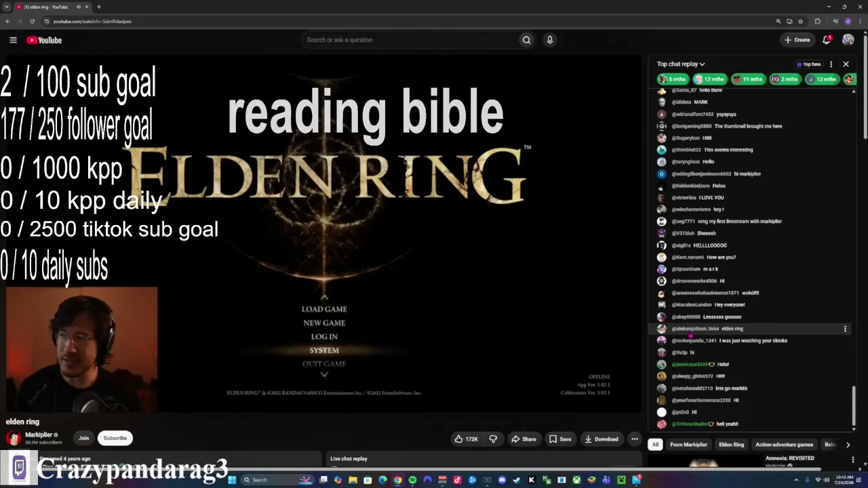This screenshot has height=488, width=868.
Task: Open a new browser tab
Action: click(99, 7)
